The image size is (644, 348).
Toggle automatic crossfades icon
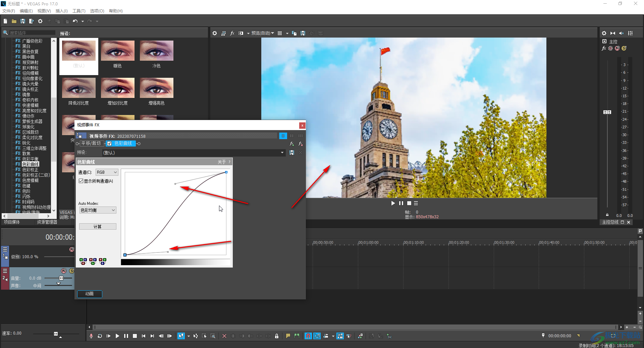coord(317,336)
